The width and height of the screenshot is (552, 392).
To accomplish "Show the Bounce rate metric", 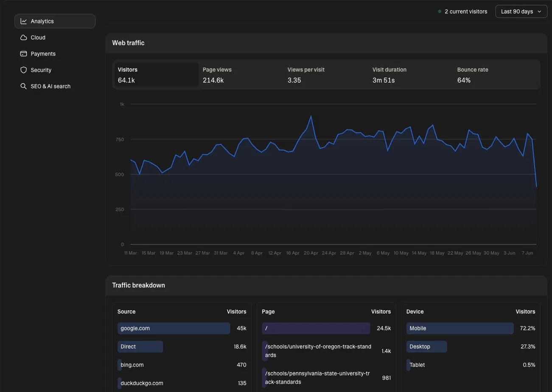I will point(496,75).
